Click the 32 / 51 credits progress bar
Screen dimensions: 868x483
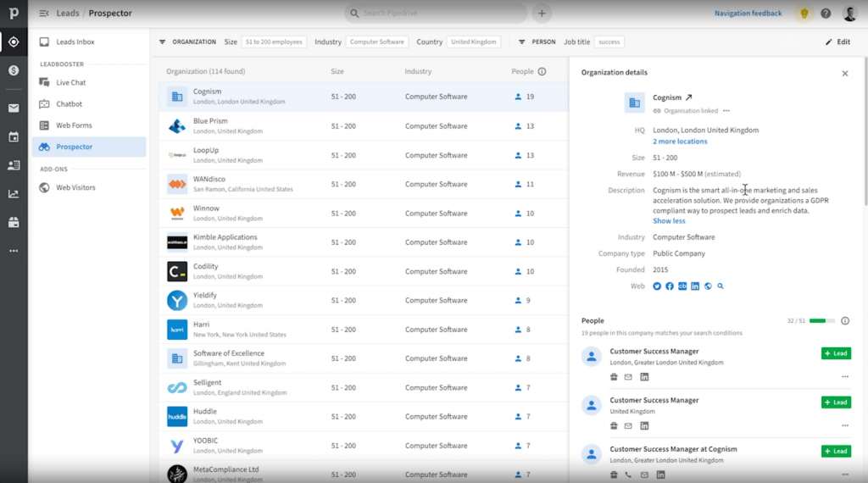click(821, 321)
